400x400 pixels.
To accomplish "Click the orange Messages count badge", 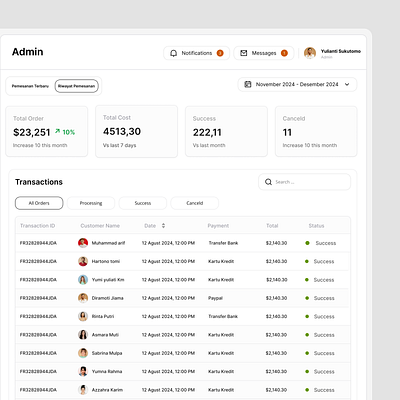I will [284, 53].
